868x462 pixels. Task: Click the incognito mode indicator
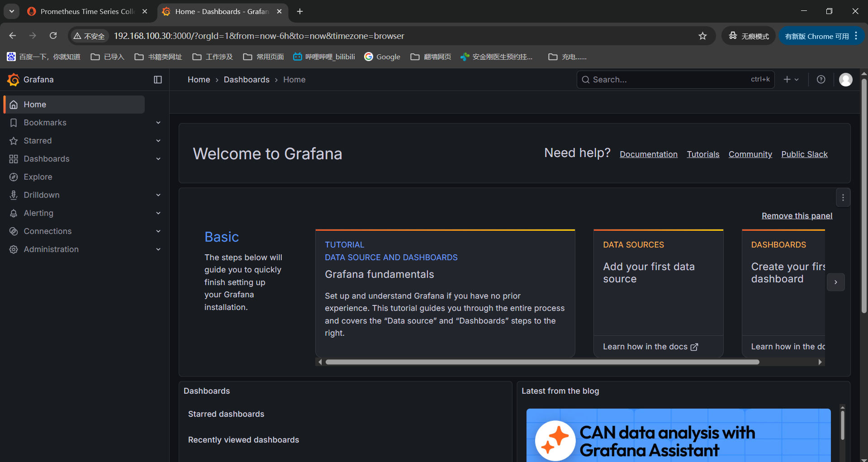click(749, 36)
